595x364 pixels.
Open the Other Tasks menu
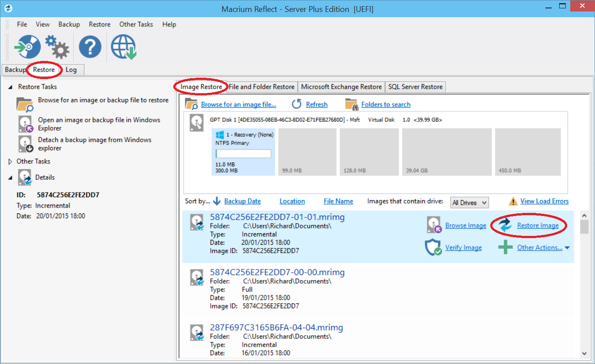[x=136, y=24]
